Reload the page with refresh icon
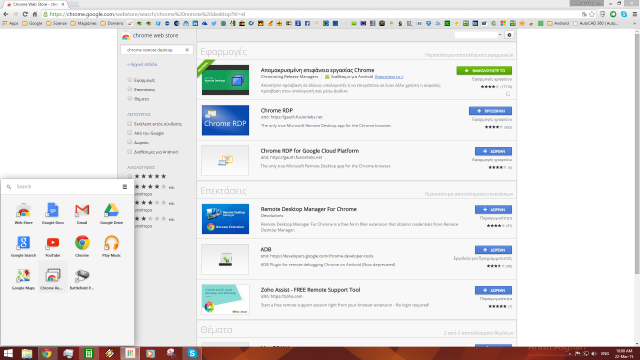Screen dimensions: 640x360 (x=25, y=14)
